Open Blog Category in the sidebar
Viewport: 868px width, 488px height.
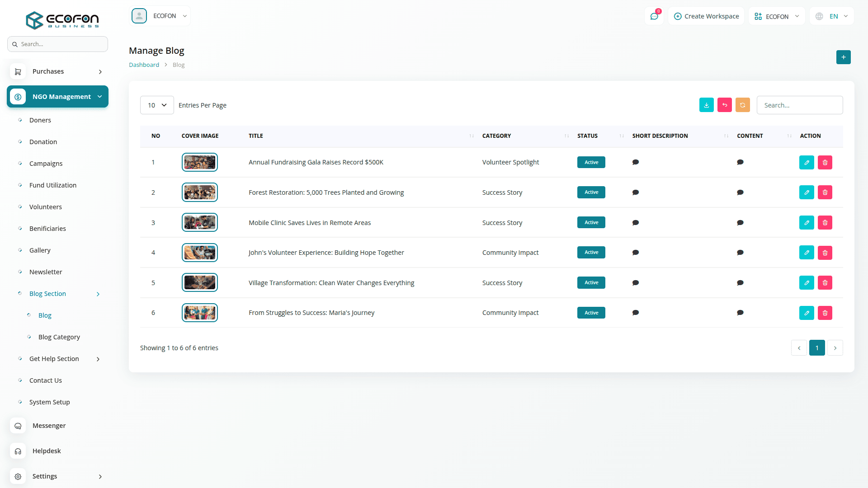coord(59,337)
